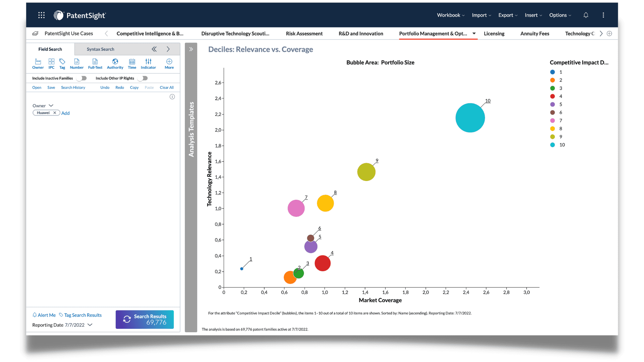The height and width of the screenshot is (362, 644).
Task: Open the Workbook dropdown menu
Action: pos(450,15)
